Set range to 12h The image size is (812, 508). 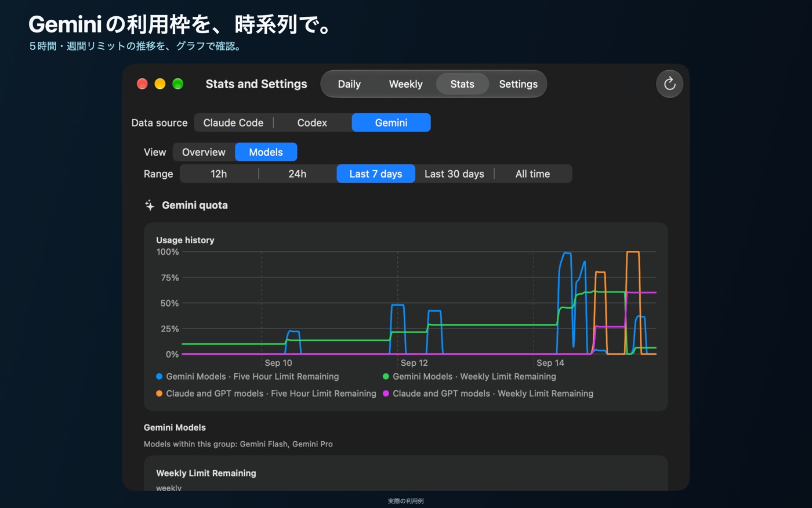[x=219, y=174]
